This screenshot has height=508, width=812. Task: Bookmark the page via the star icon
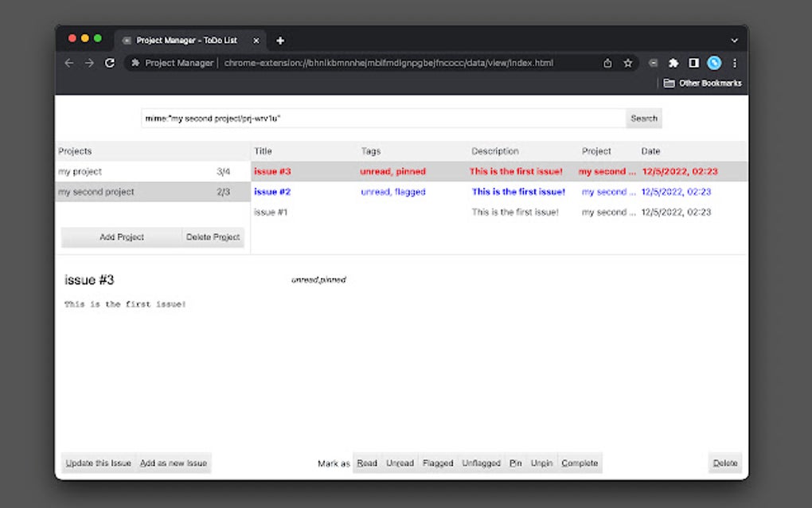tap(627, 62)
